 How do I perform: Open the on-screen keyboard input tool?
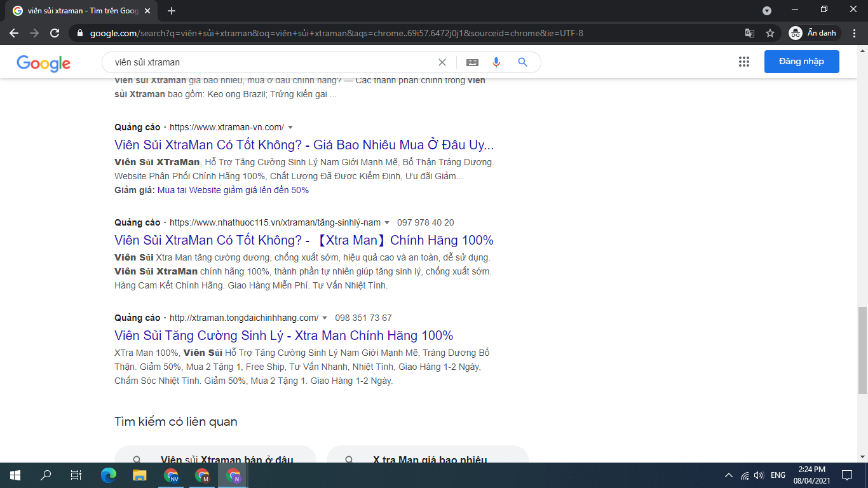[x=472, y=62]
